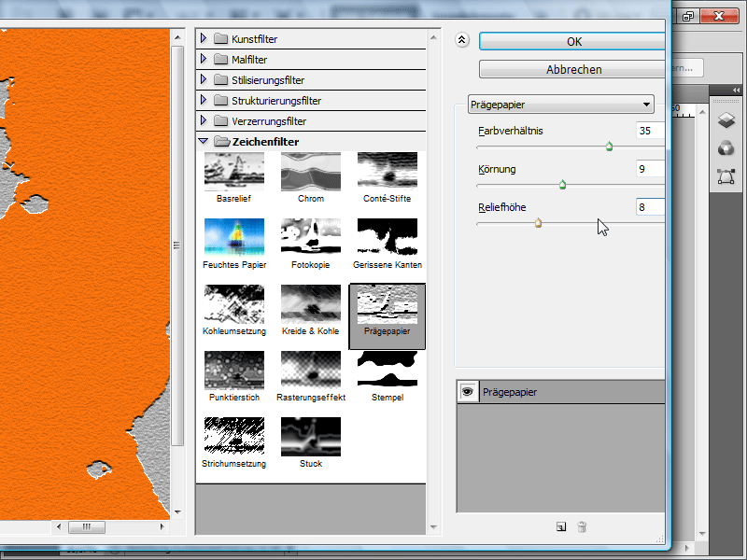747x560 pixels.
Task: Expand the Malfilter folder
Action: click(x=204, y=59)
